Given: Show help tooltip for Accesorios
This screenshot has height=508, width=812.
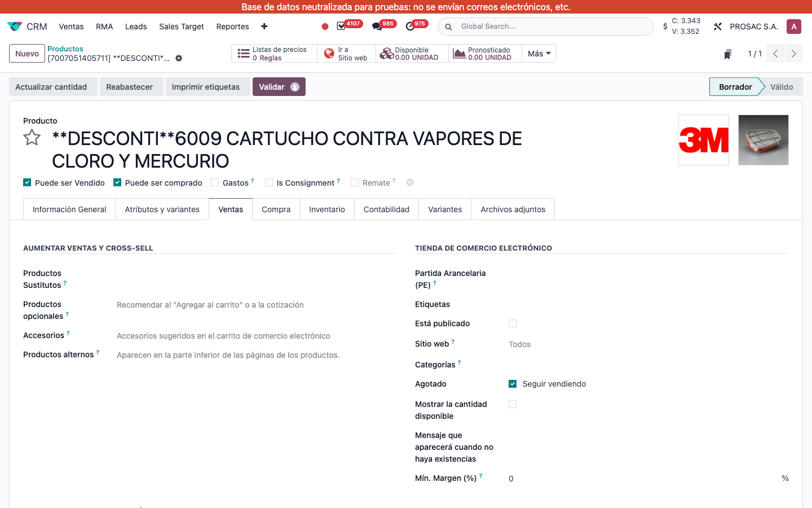Looking at the screenshot, I should 68,333.
